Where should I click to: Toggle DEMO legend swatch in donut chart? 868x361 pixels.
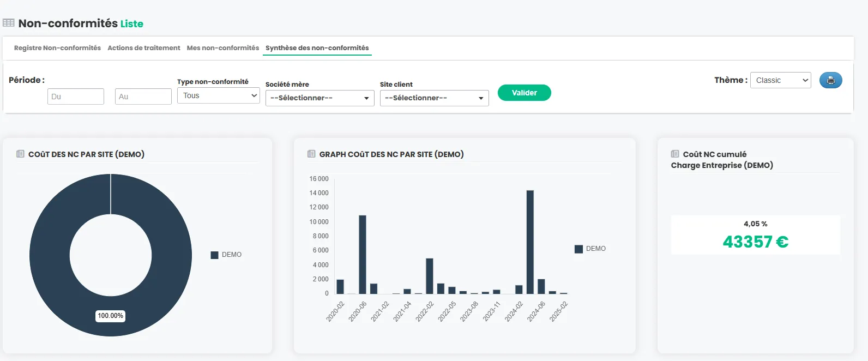click(214, 255)
